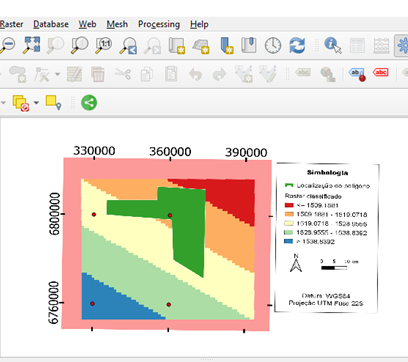Image resolution: width=408 pixels, height=362 pixels.
Task: Open the Help menu
Action: pos(199,24)
